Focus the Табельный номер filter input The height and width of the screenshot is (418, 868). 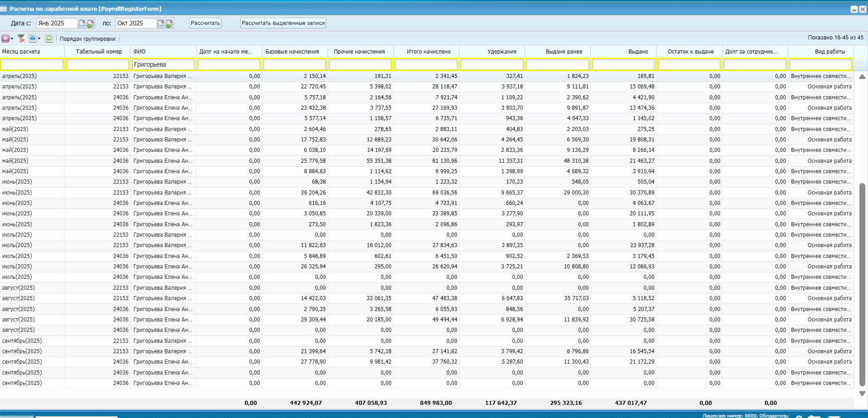point(97,65)
